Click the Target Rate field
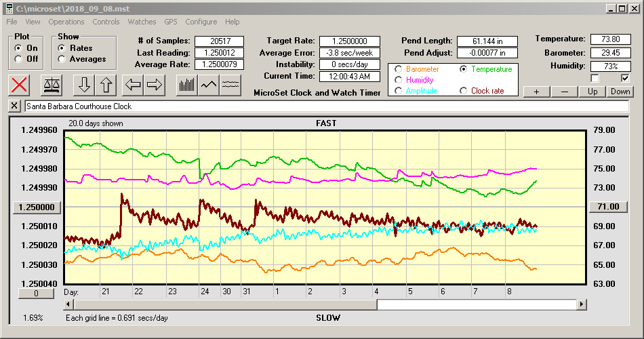 point(350,41)
